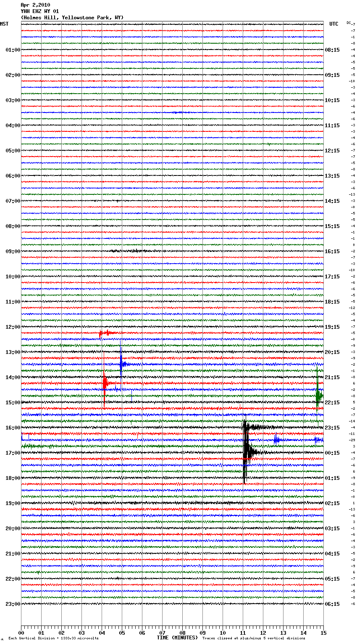Select the 16:00 MST time label
Viewport: 357px width, 644px height.
click(13, 428)
